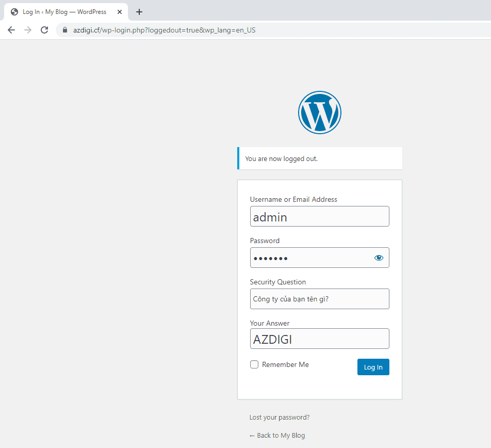Click into the Password field

click(309, 258)
